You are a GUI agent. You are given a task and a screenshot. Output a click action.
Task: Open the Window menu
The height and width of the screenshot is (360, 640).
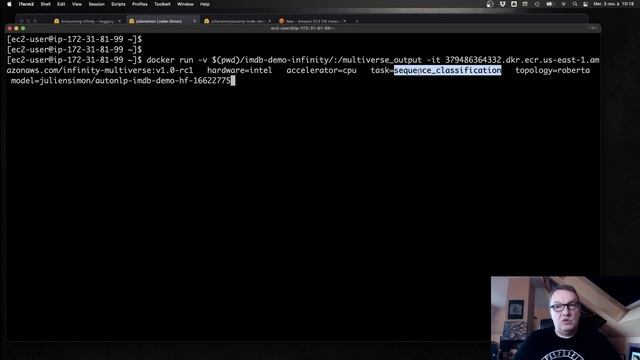(x=185, y=4)
